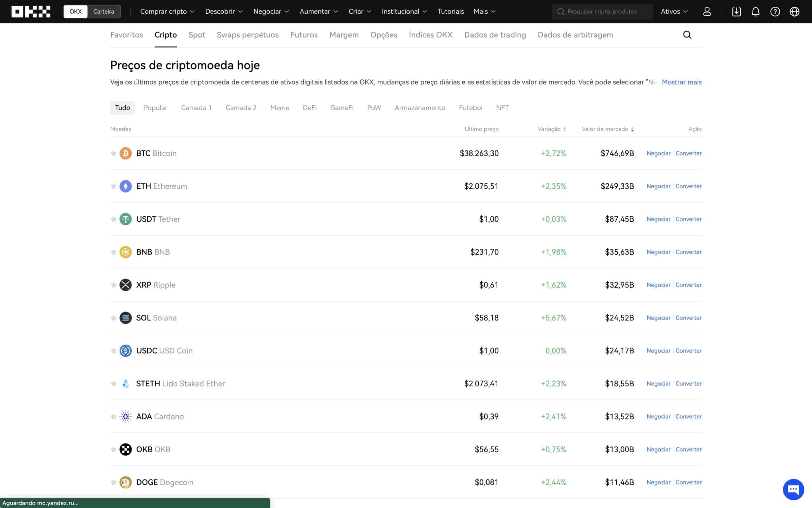812x508 pixels.
Task: Click Converter for Ethereum
Action: pos(689,186)
